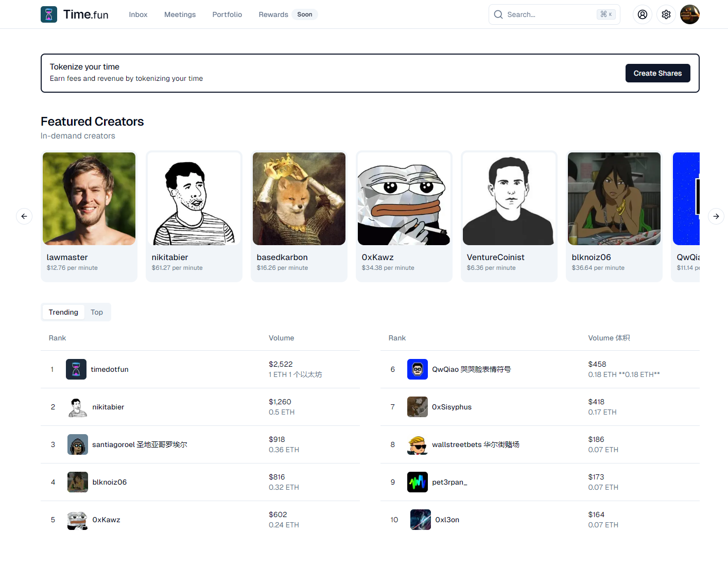Click timedotfun hourglass avatar in ranking
The height and width of the screenshot is (566, 728).
[76, 369]
